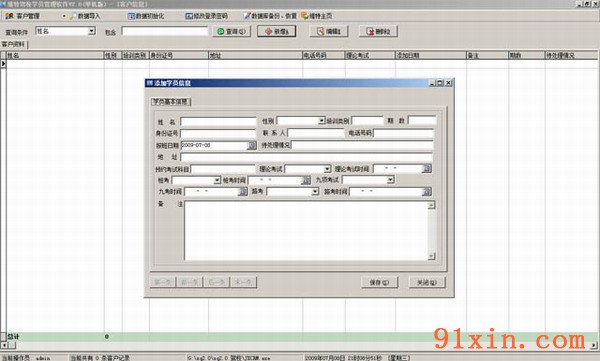This screenshot has width=600, height=361.
Task: Click the notes scrollbar down arrow
Action: coord(431,256)
